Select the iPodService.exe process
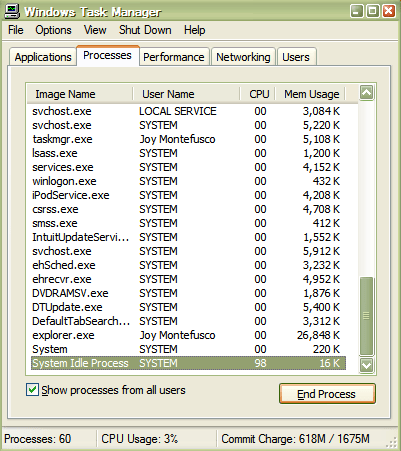This screenshot has height=451, width=401. [188, 195]
